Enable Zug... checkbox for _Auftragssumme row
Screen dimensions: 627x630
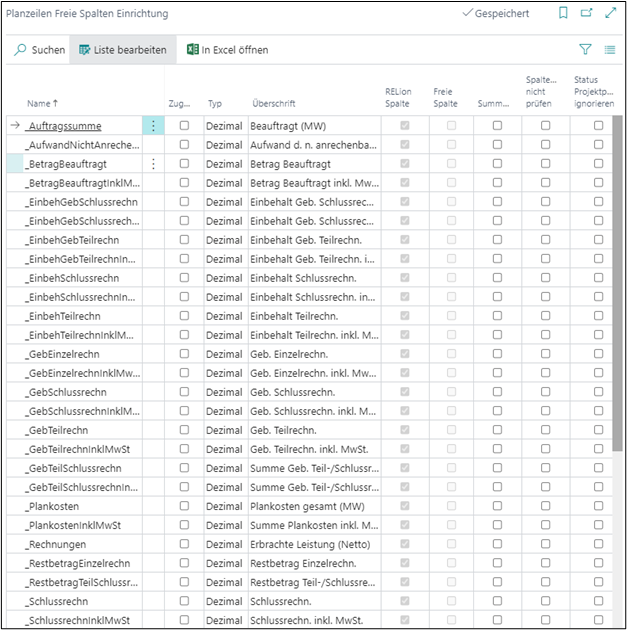click(184, 126)
